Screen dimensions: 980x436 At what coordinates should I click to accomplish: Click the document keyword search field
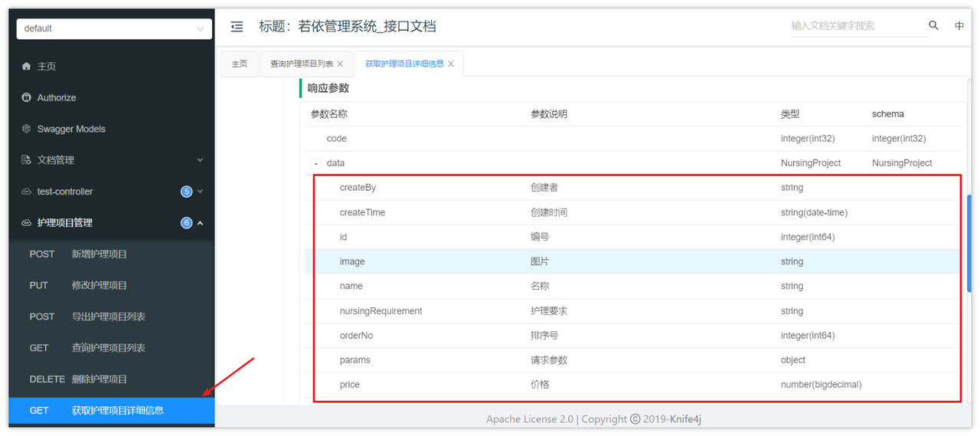click(858, 25)
